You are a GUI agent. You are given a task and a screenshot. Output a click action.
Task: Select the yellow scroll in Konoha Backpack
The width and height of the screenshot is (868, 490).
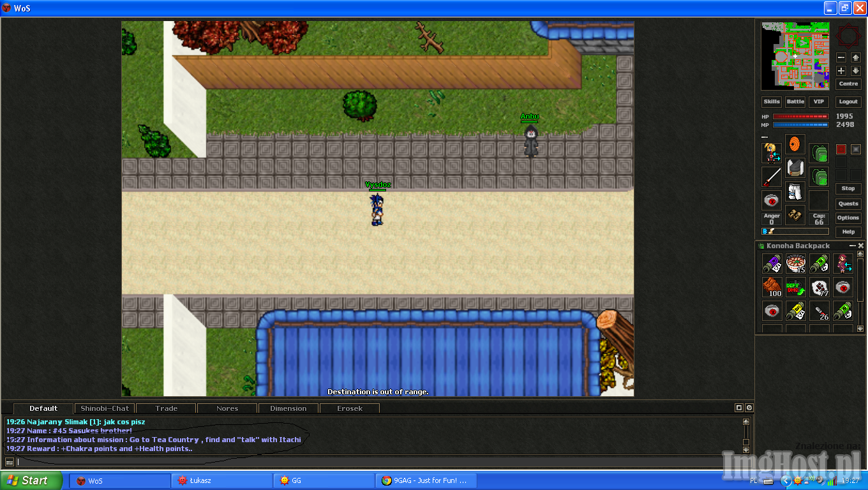click(795, 311)
